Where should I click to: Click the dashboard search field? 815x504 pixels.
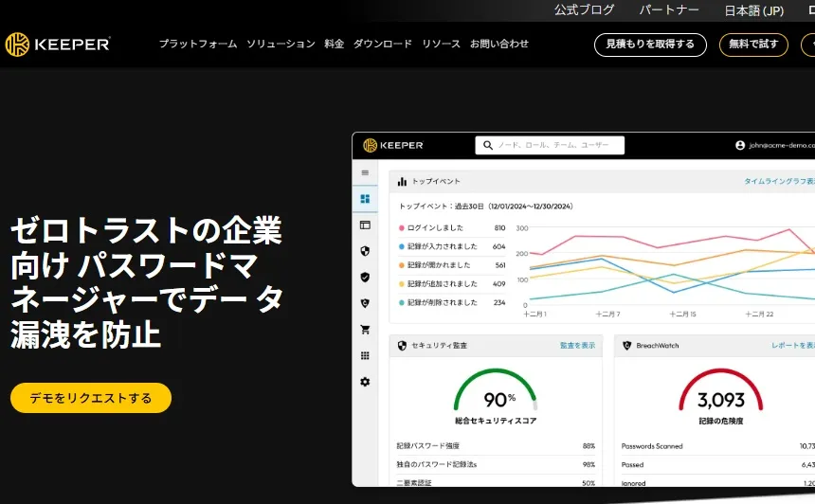tap(550, 146)
